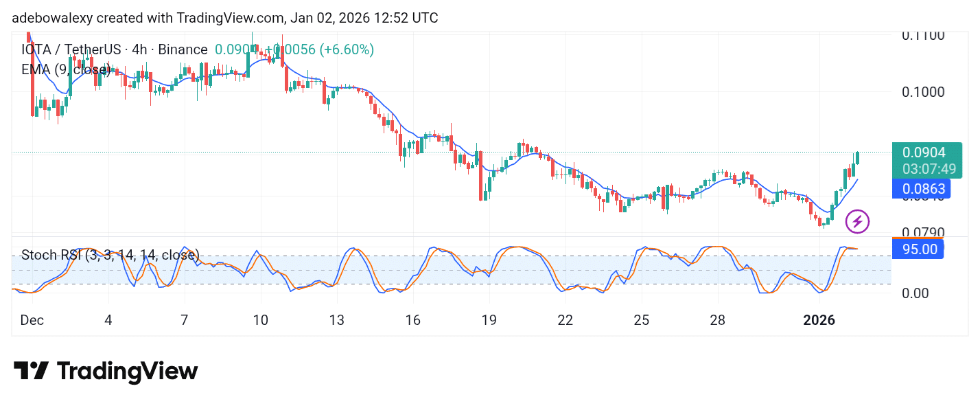Click the lightning bolt instant trading icon

(859, 221)
